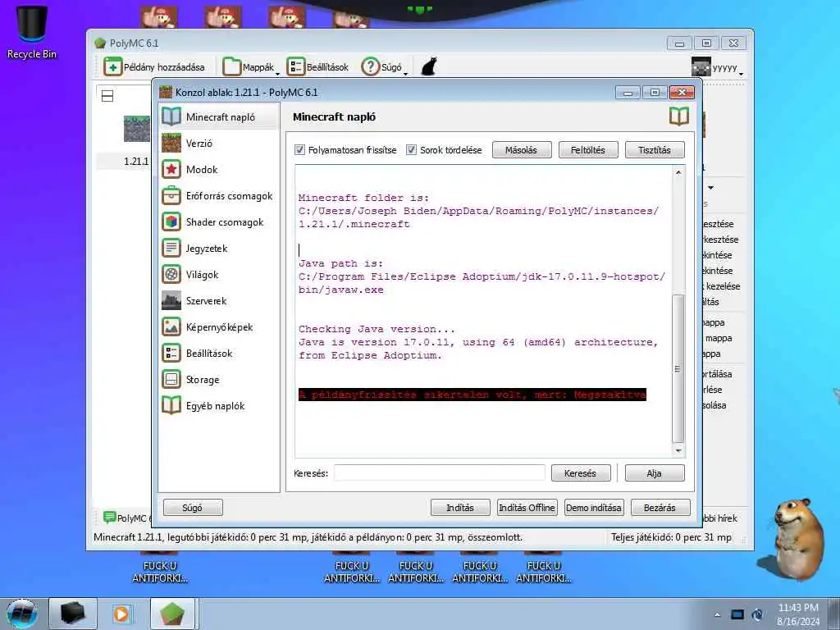This screenshot has width=840, height=630.
Task: Open the Súgó dropdown in PolyMC toolbar
Action: (x=384, y=67)
